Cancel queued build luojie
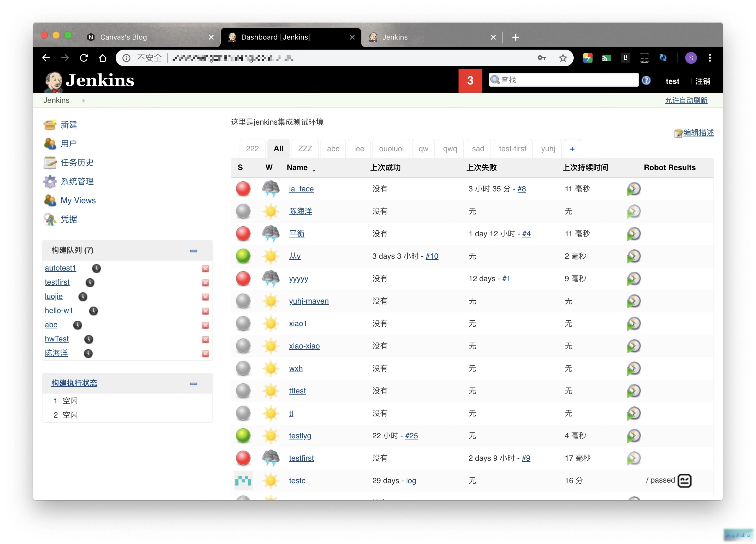 (x=205, y=297)
